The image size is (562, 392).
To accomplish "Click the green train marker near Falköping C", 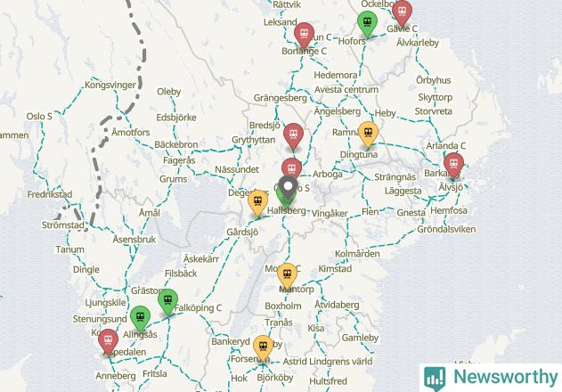I will click(x=167, y=301).
